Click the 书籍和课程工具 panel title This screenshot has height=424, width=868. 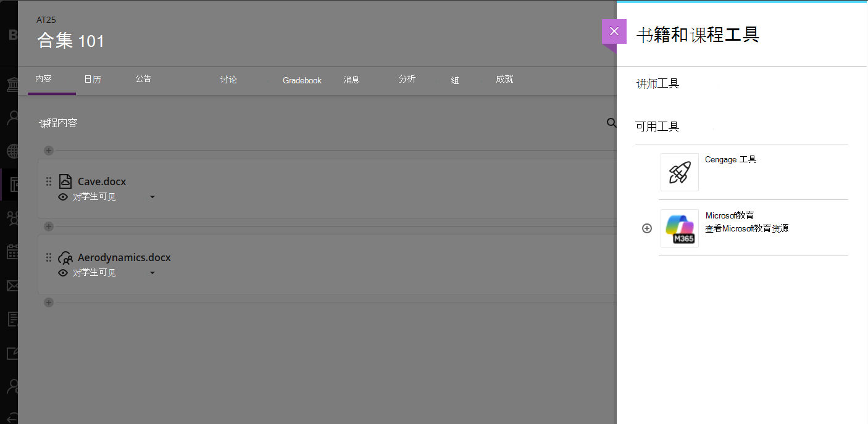point(698,35)
